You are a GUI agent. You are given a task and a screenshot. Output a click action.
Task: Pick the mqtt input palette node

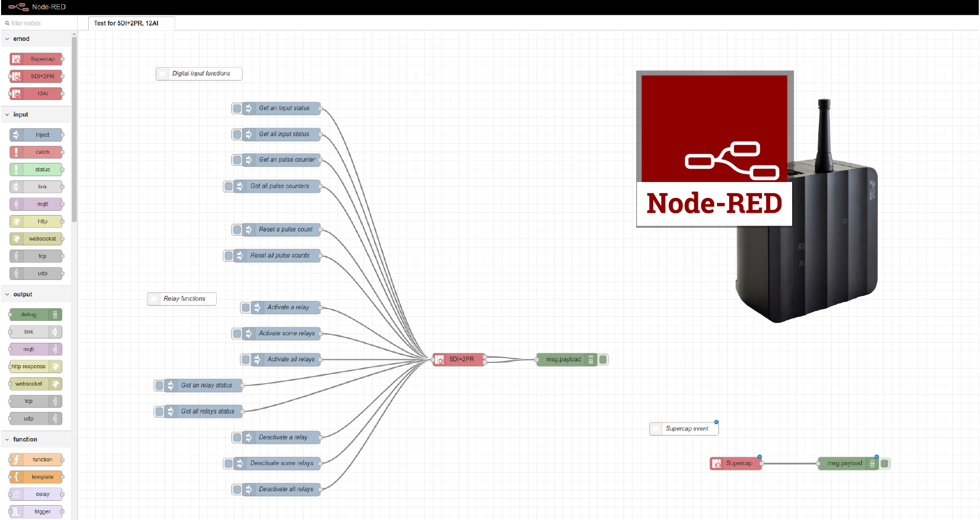pyautogui.click(x=36, y=204)
